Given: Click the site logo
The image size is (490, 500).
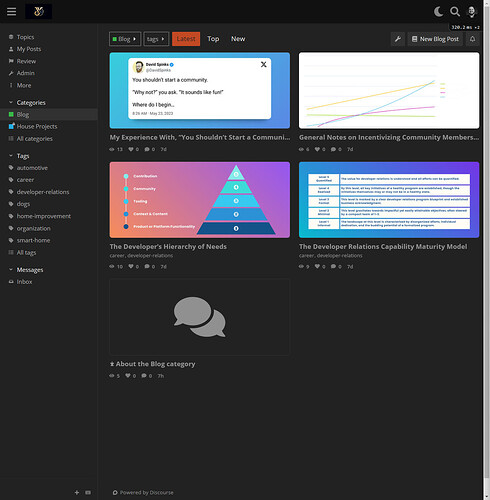Looking at the screenshot, I should click(x=39, y=12).
